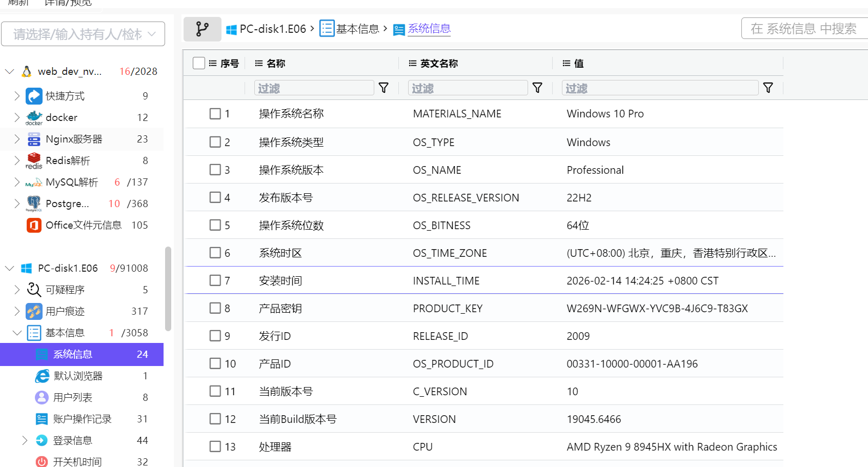The image size is (868, 467).
Task: Focus the 值 column filter input
Action: (x=660, y=88)
